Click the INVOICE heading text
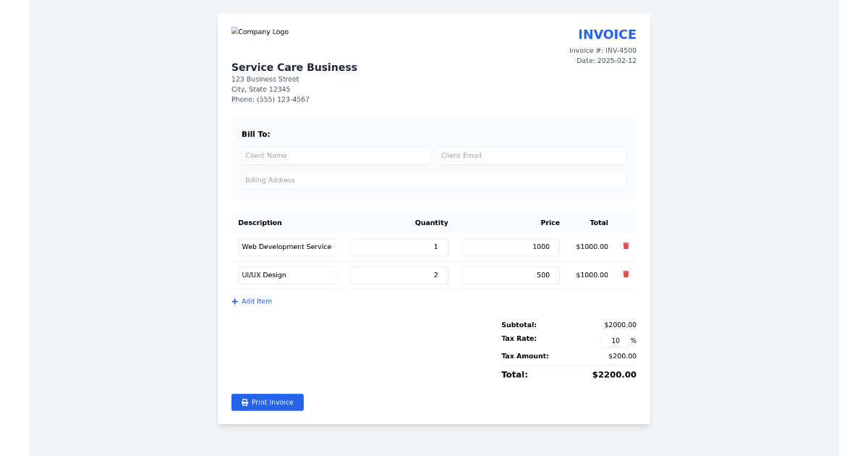Image resolution: width=868 pixels, height=456 pixels. click(607, 34)
